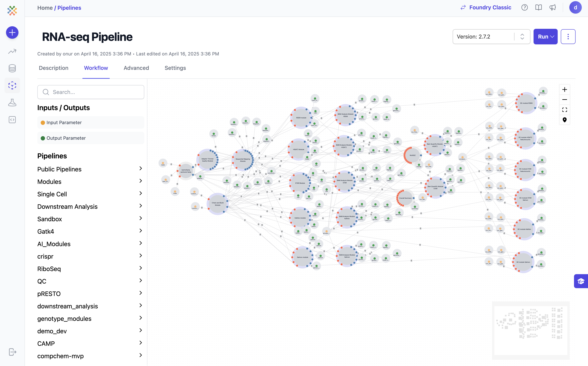The height and width of the screenshot is (366, 588).
Task: Click the code bracket icon in sidebar
Action: pos(12,120)
